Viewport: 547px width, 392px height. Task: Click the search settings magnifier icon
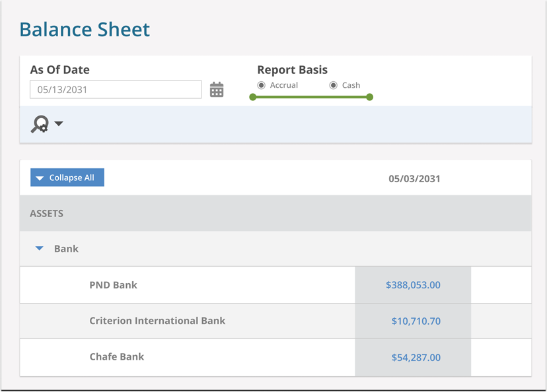tap(40, 124)
